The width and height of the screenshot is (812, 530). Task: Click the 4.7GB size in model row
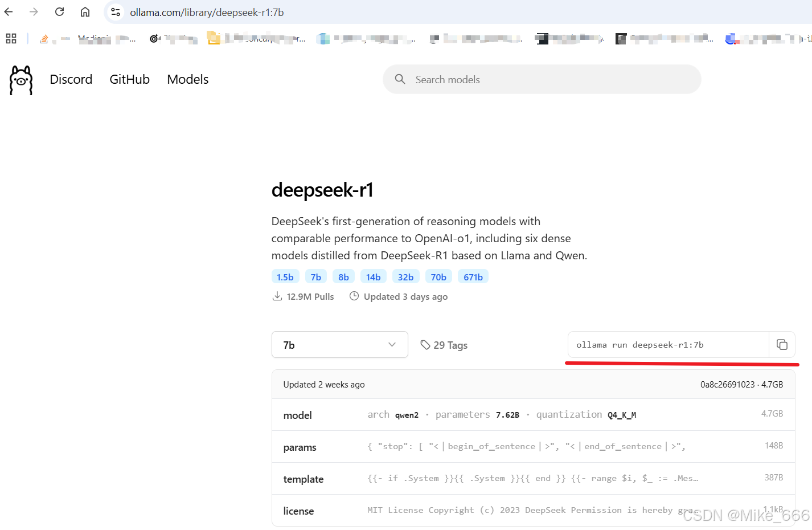point(772,414)
